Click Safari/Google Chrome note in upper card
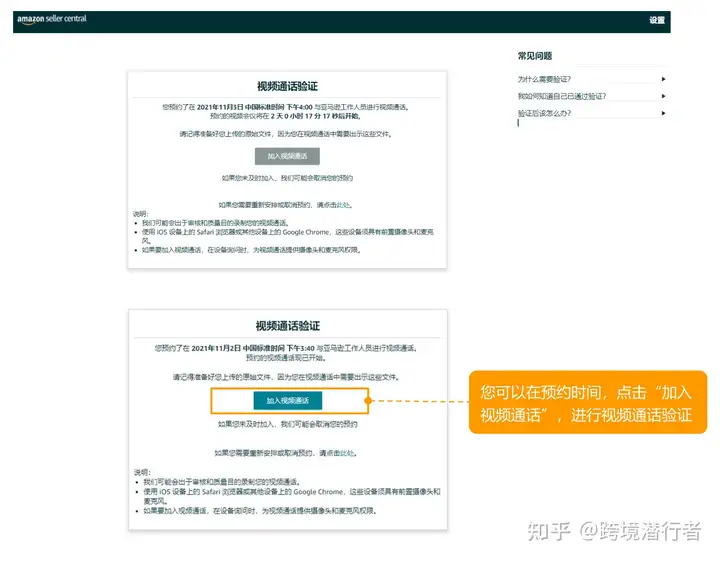Viewport: 720px width, 561px height. (x=287, y=236)
